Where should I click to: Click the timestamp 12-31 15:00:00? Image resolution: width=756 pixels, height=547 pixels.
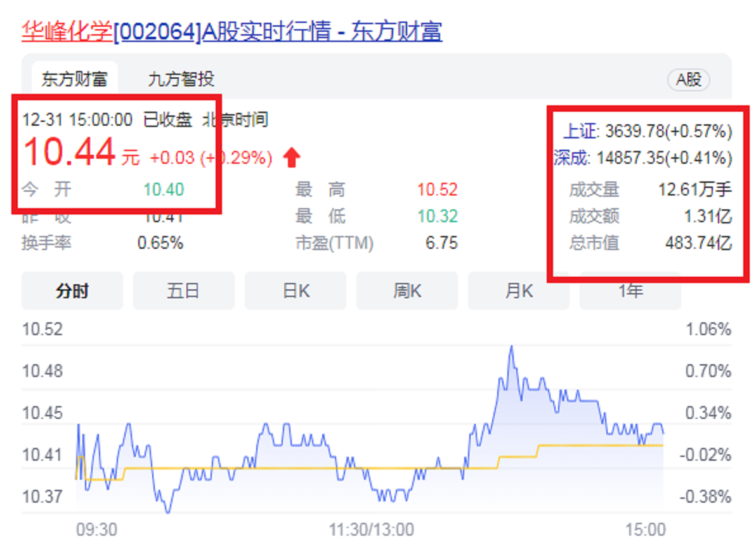click(77, 120)
